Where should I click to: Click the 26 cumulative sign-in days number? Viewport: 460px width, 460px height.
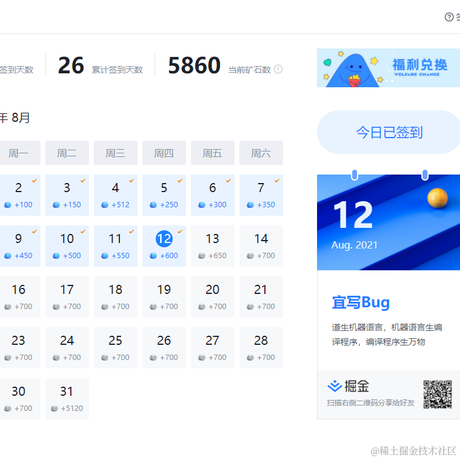tap(71, 65)
